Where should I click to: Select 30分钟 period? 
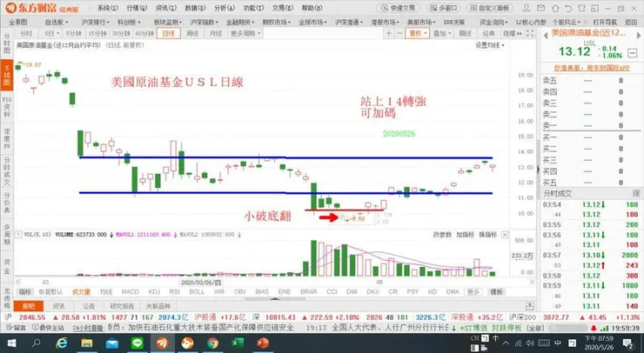click(121, 33)
